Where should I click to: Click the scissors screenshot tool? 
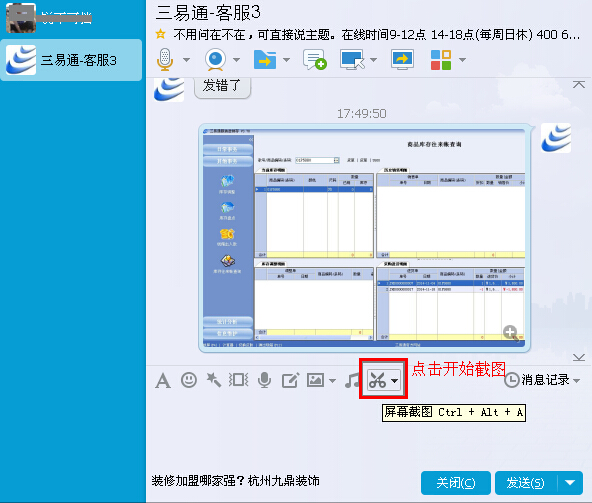pos(377,380)
